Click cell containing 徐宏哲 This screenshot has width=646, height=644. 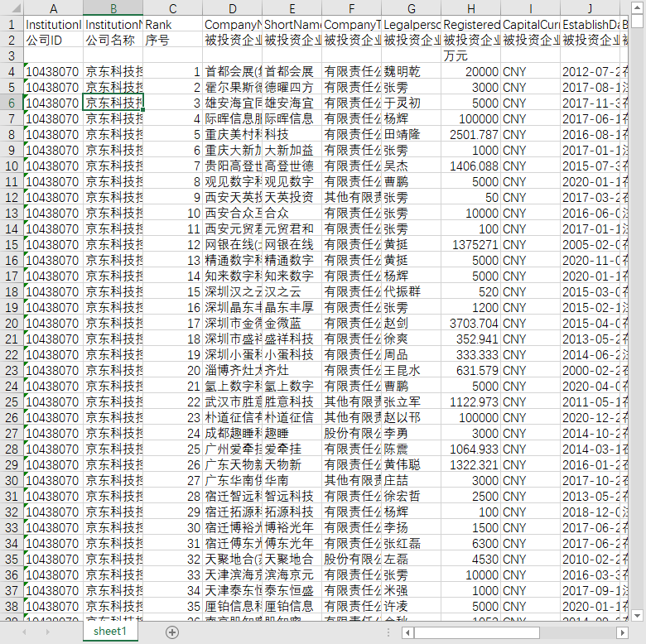point(411,496)
